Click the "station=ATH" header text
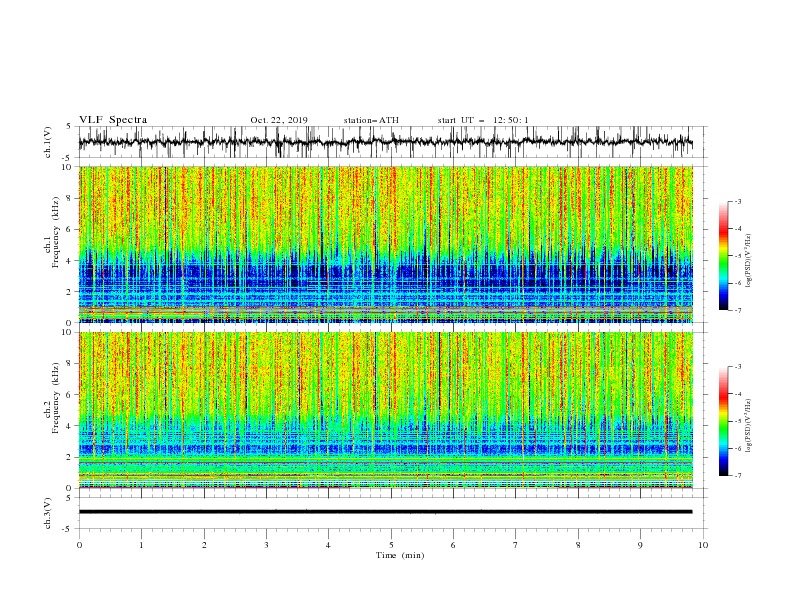This screenshot has width=792, height=612. [x=371, y=120]
